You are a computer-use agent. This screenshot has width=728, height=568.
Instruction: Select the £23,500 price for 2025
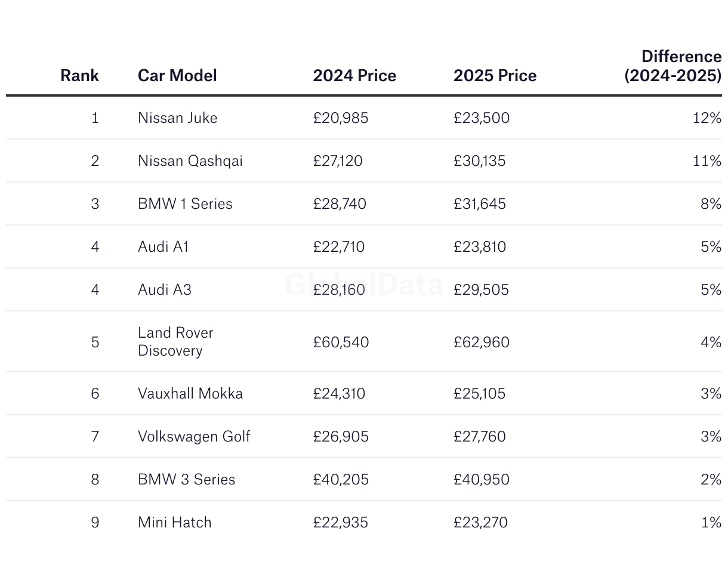pos(482,118)
